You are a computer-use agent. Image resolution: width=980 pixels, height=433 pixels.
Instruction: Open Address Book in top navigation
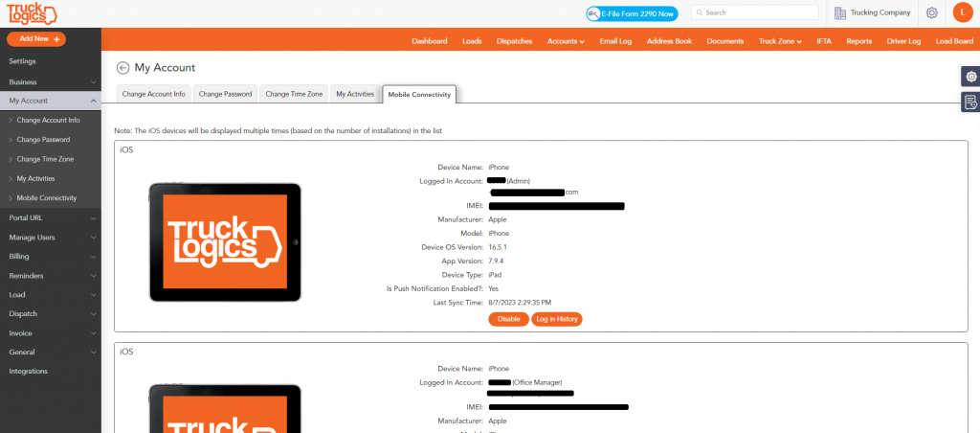coord(669,41)
